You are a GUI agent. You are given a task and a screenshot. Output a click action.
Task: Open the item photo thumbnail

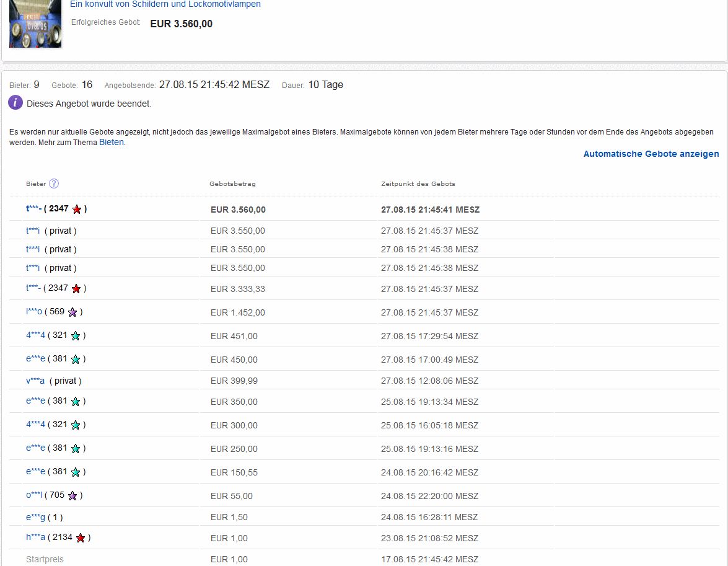[x=35, y=24]
